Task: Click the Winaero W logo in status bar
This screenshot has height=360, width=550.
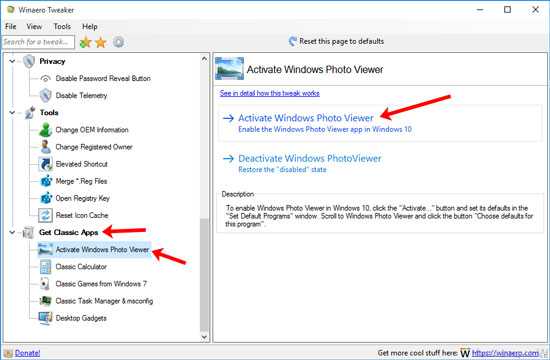Action: 465,353
